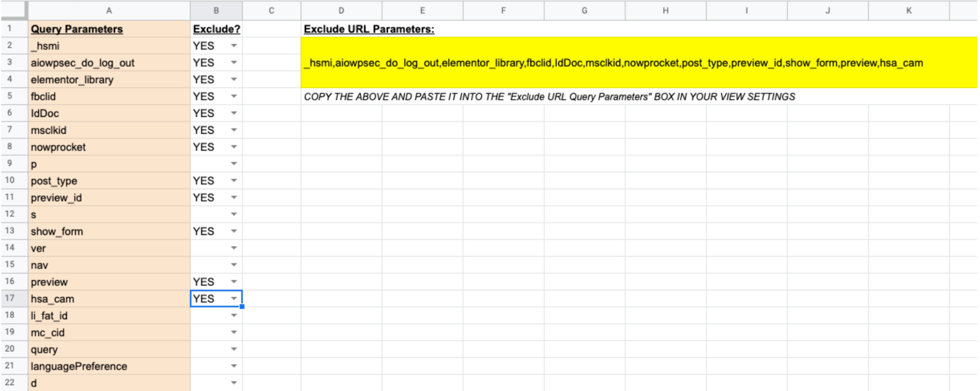Image resolution: width=980 pixels, height=391 pixels.
Task: Select column C header
Action: pos(271,11)
